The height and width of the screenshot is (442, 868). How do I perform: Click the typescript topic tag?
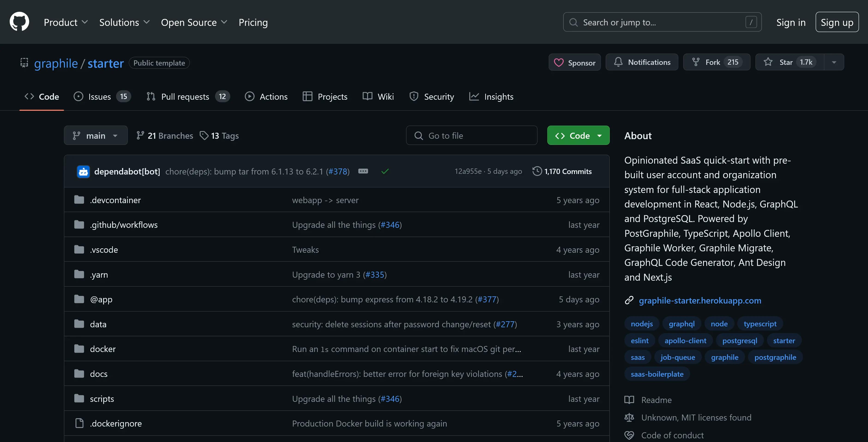[x=760, y=324]
